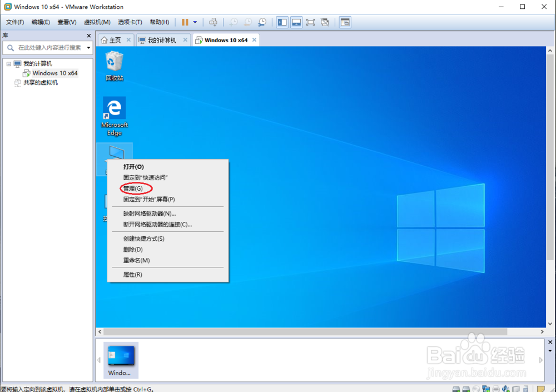Image resolution: width=556 pixels, height=392 pixels.
Task: Open the library search dropdown arrow
Action: 88,47
